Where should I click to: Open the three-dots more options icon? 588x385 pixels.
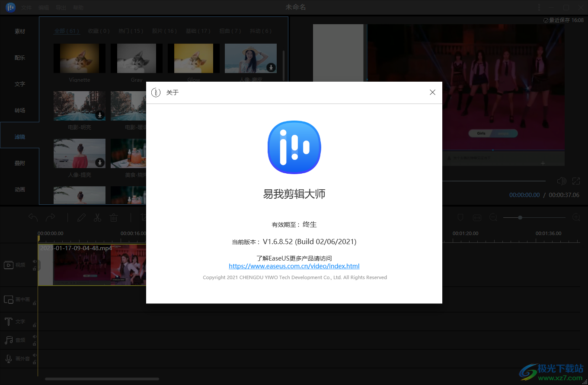pos(539,7)
